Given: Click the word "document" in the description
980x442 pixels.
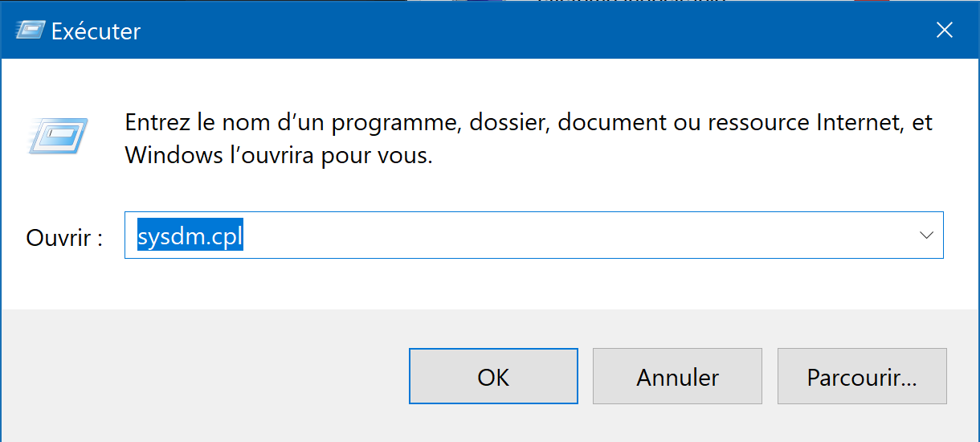Looking at the screenshot, I should pos(610,123).
